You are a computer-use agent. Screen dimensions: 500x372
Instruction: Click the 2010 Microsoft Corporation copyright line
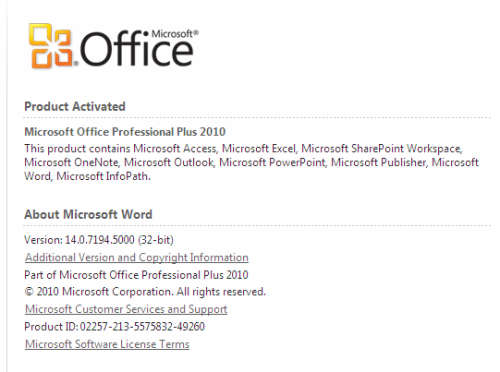145,292
